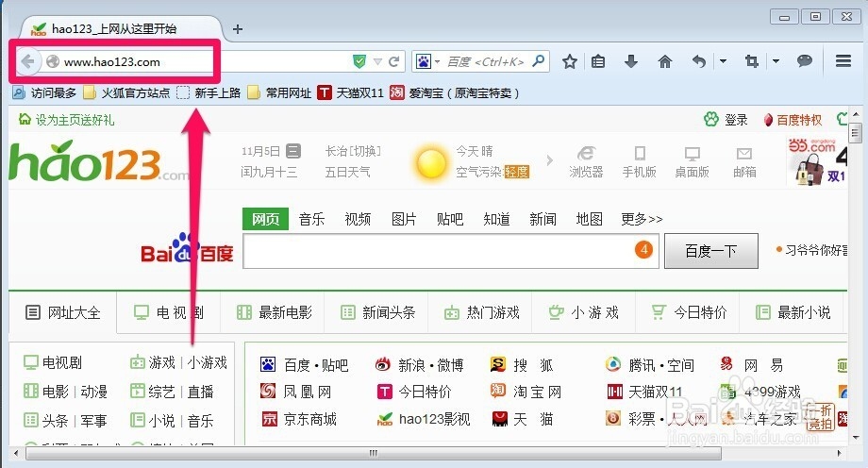Screen dimensions: 868x468
Task: Open the 热门游戏 category tab
Action: [482, 313]
